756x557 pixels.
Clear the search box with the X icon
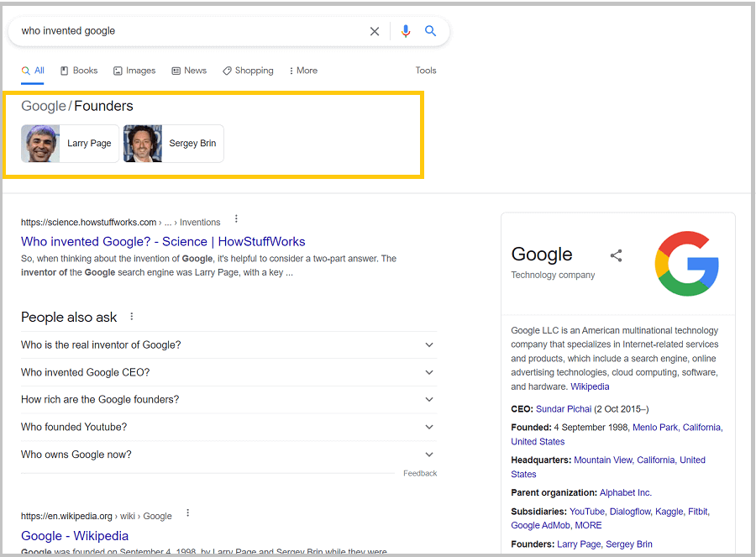coord(374,31)
